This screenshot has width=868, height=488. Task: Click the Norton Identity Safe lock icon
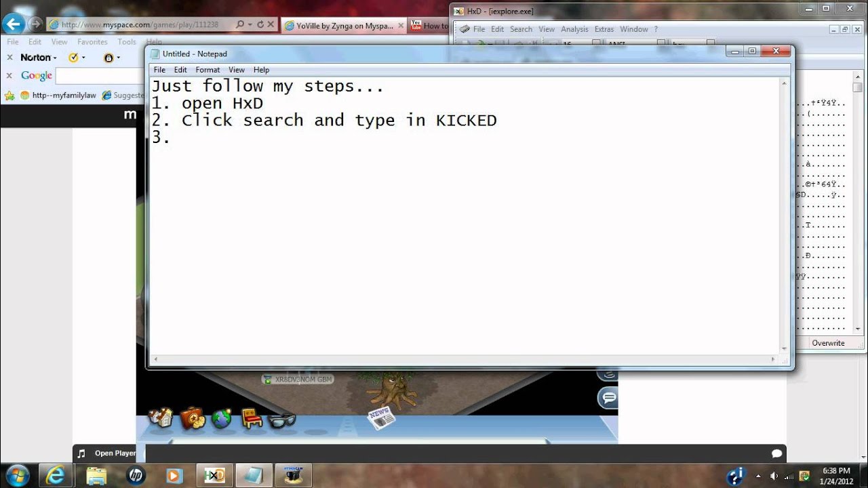[108, 58]
